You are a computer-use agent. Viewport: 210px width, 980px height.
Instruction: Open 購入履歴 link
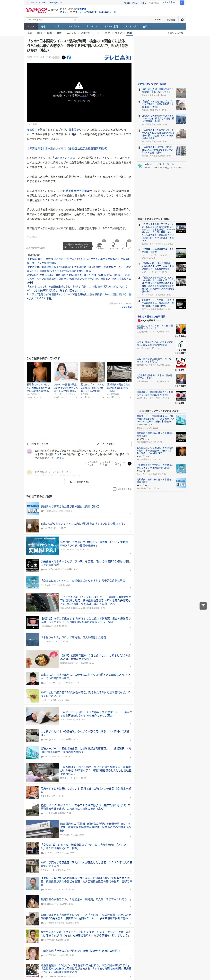[x=171, y=19]
